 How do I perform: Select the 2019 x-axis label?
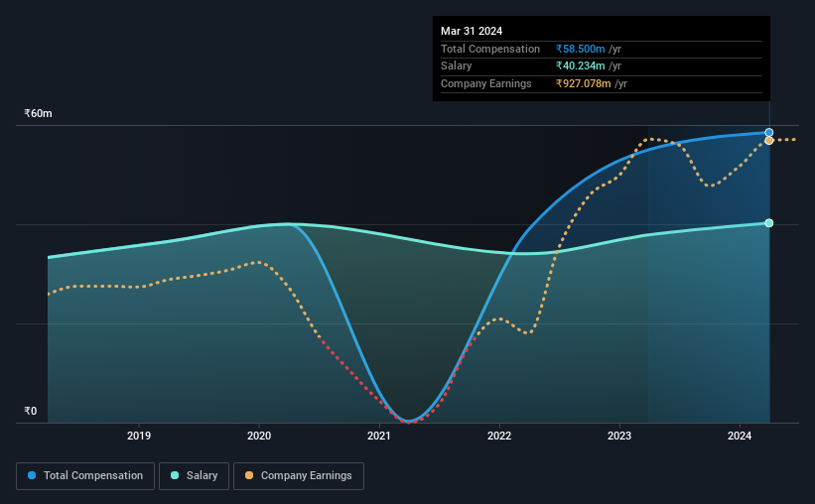[139, 436]
